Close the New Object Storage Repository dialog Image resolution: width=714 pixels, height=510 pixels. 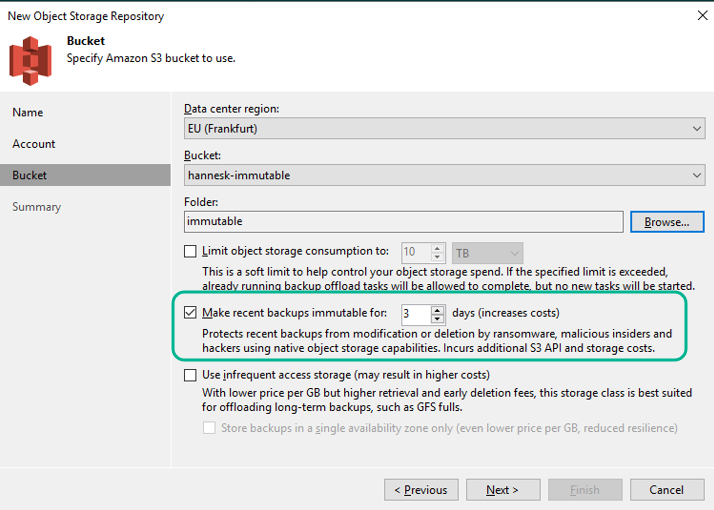[702, 15]
